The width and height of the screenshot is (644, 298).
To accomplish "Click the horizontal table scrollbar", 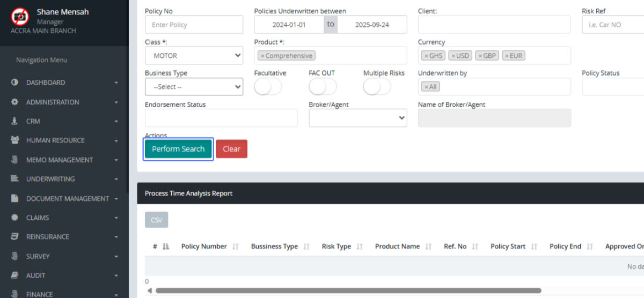I will [x=348, y=290].
